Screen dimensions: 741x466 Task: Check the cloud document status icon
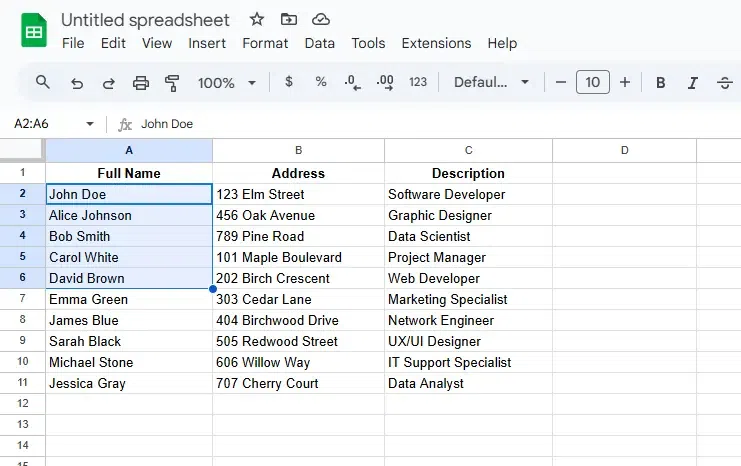point(320,19)
